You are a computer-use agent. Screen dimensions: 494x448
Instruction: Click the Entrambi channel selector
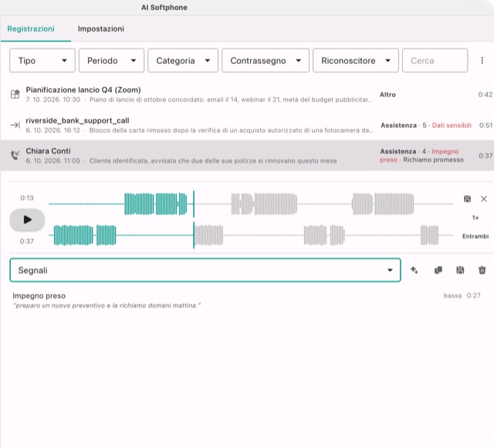pyautogui.click(x=475, y=236)
